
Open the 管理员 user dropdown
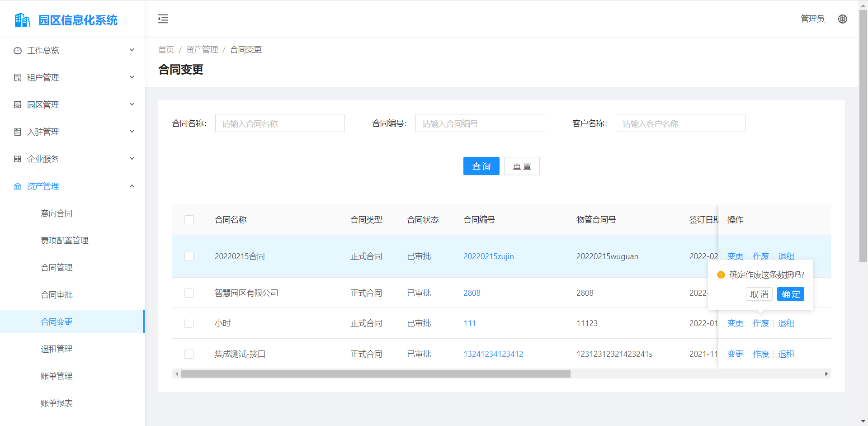point(812,19)
